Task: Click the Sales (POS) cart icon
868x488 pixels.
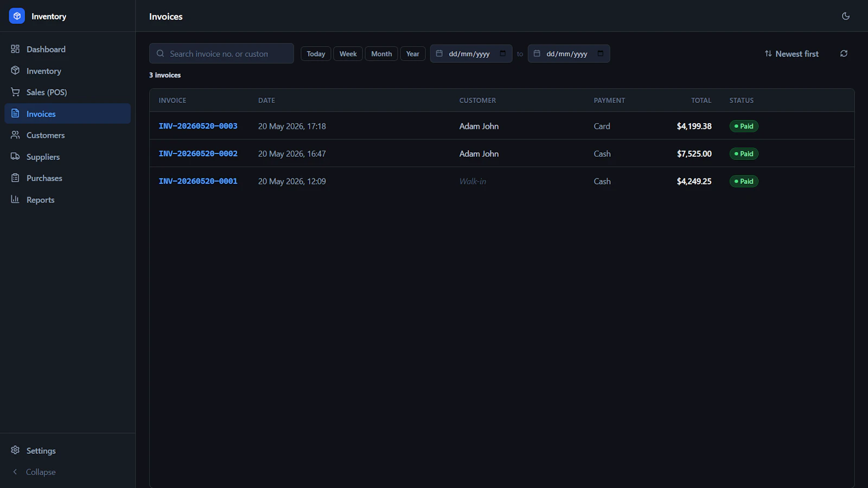Action: (x=15, y=92)
